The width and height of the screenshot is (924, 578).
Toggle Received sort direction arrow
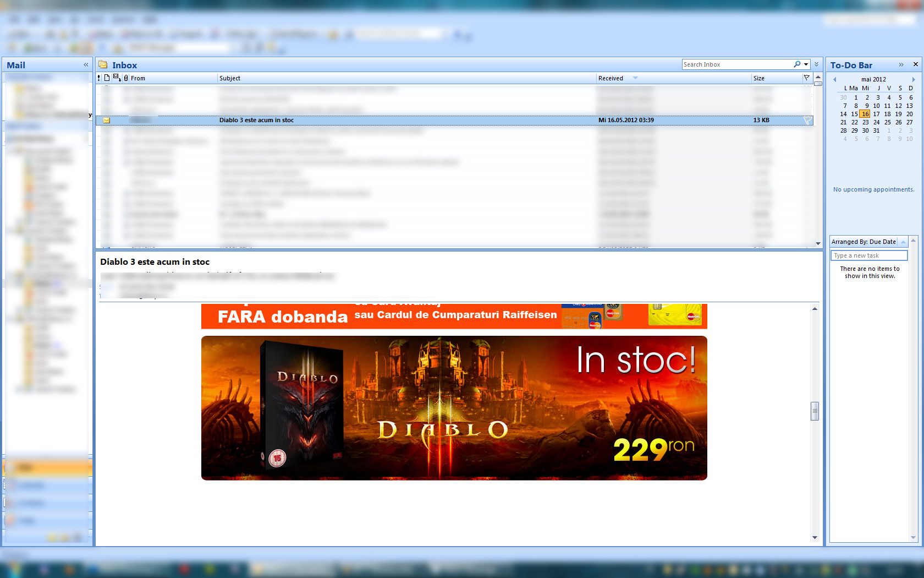pyautogui.click(x=636, y=78)
